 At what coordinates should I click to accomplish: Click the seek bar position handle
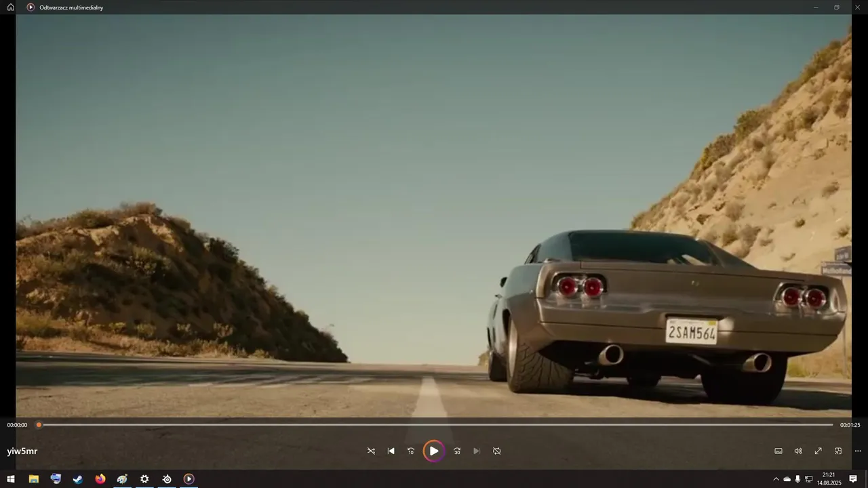[39, 425]
